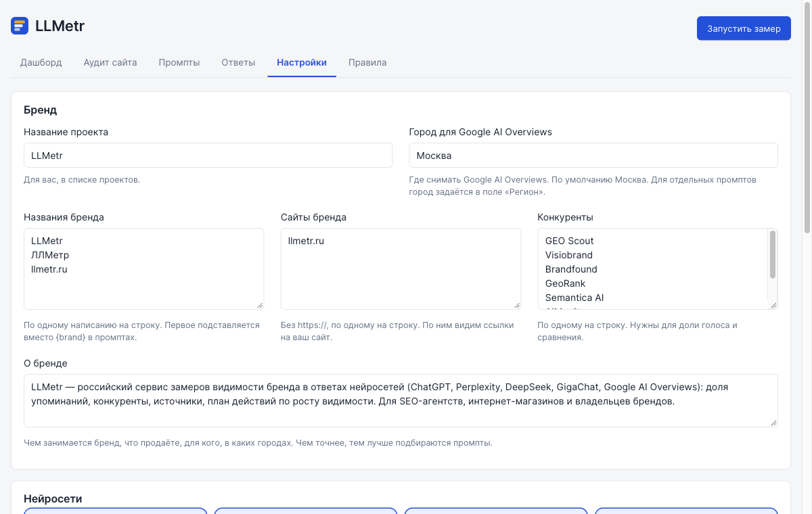Click into the Сайты бренда text area
This screenshot has height=514, width=812.
(x=401, y=268)
